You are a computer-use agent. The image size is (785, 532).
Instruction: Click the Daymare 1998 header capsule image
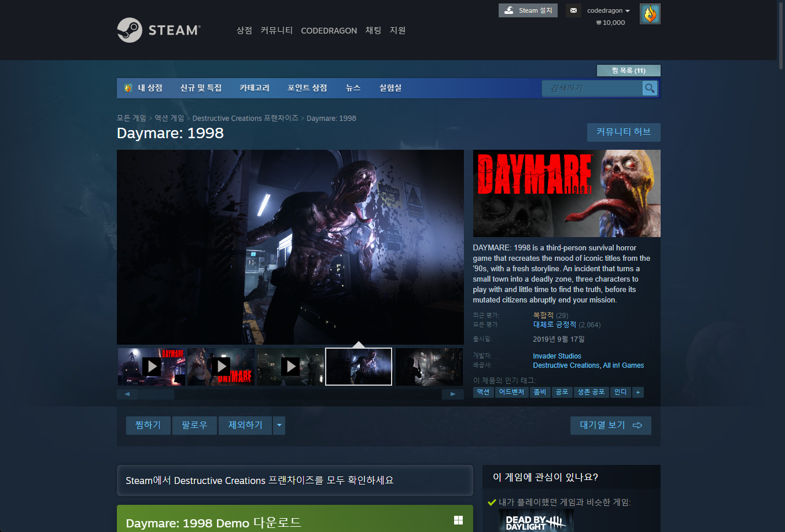[x=567, y=193]
